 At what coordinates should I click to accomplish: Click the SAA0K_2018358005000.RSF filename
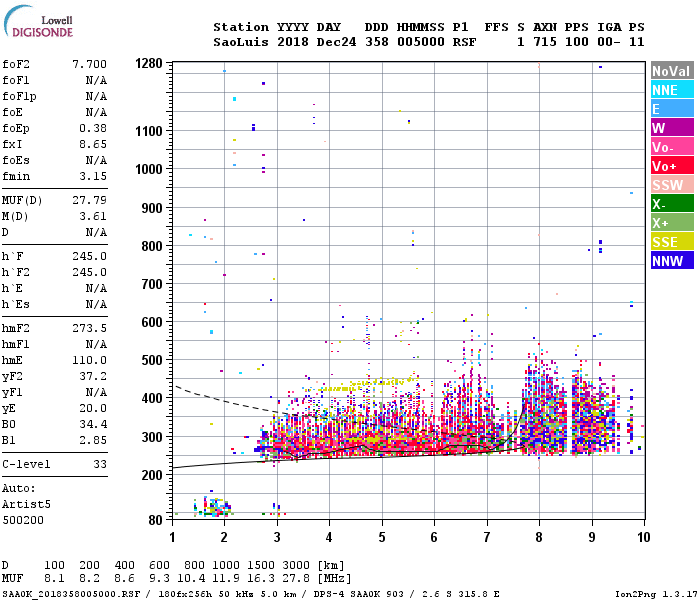pyautogui.click(x=71, y=594)
